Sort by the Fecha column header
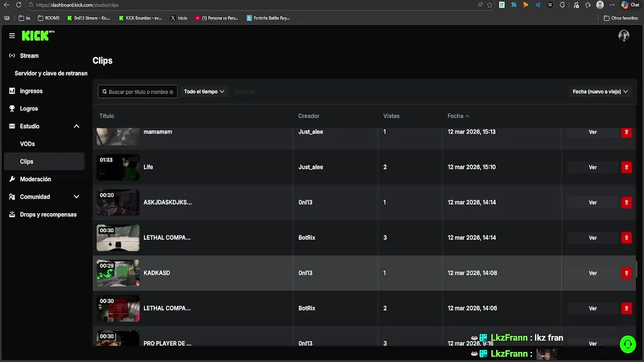The height and width of the screenshot is (362, 644). click(458, 116)
